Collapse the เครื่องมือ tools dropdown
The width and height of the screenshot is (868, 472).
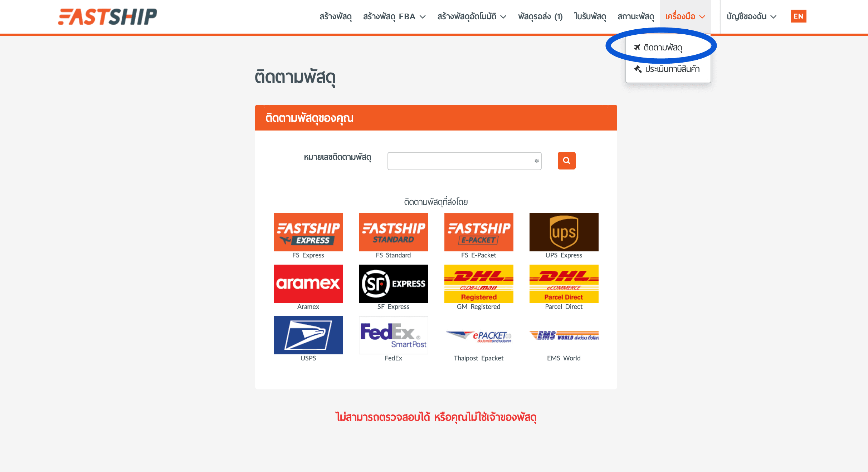point(685,16)
